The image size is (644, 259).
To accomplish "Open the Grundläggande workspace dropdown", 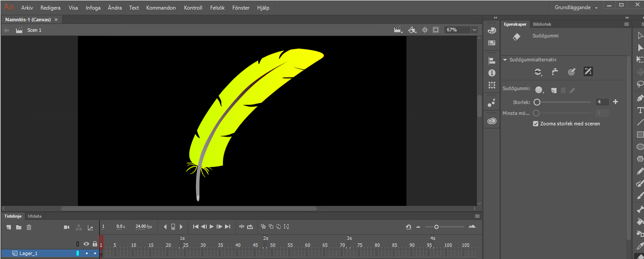I will pos(576,7).
